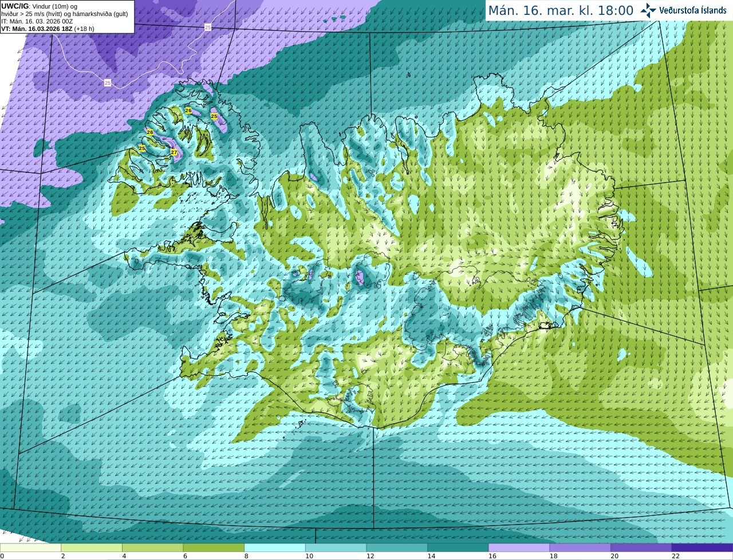Click the UWC/IG Vindur (10m) title line
This screenshot has height=560, width=733.
[x=39, y=6]
